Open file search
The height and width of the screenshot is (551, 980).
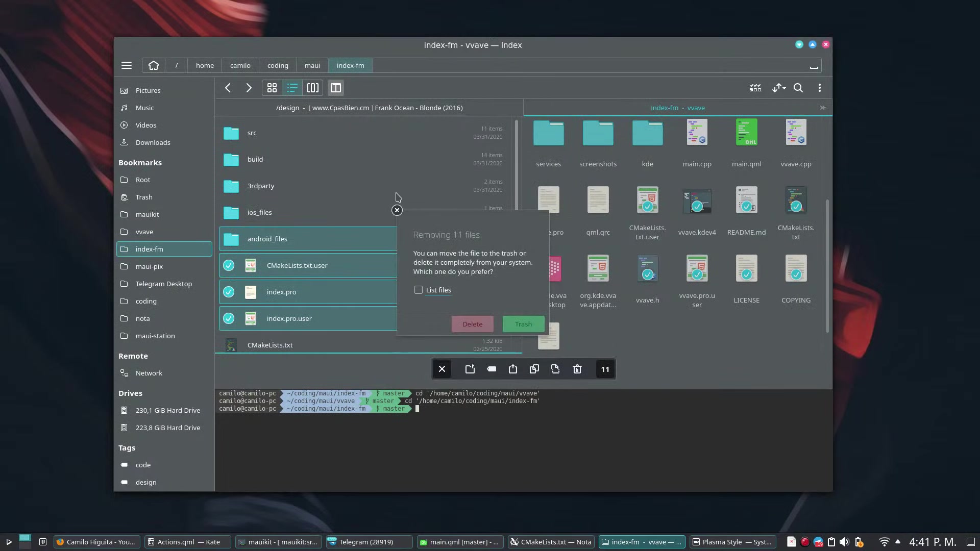tap(798, 88)
